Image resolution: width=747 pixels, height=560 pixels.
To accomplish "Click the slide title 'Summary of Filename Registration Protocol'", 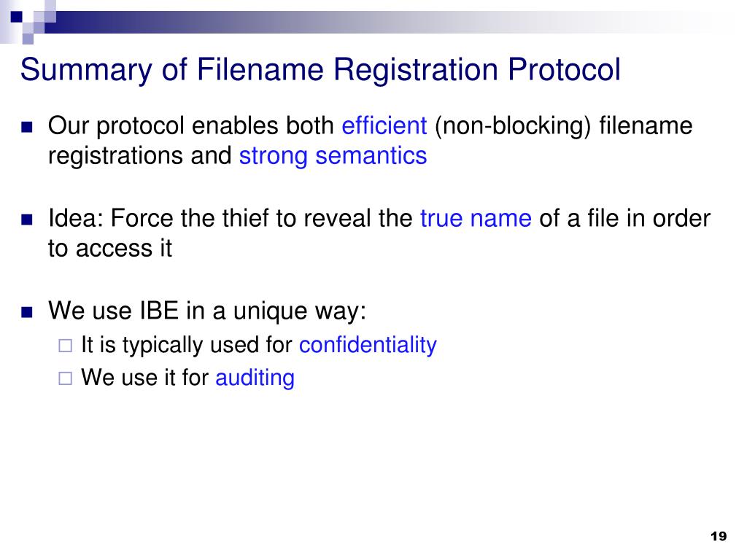I will pyautogui.click(x=320, y=69).
